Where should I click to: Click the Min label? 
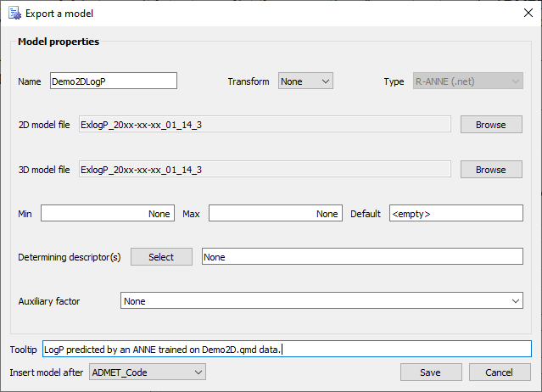25,214
